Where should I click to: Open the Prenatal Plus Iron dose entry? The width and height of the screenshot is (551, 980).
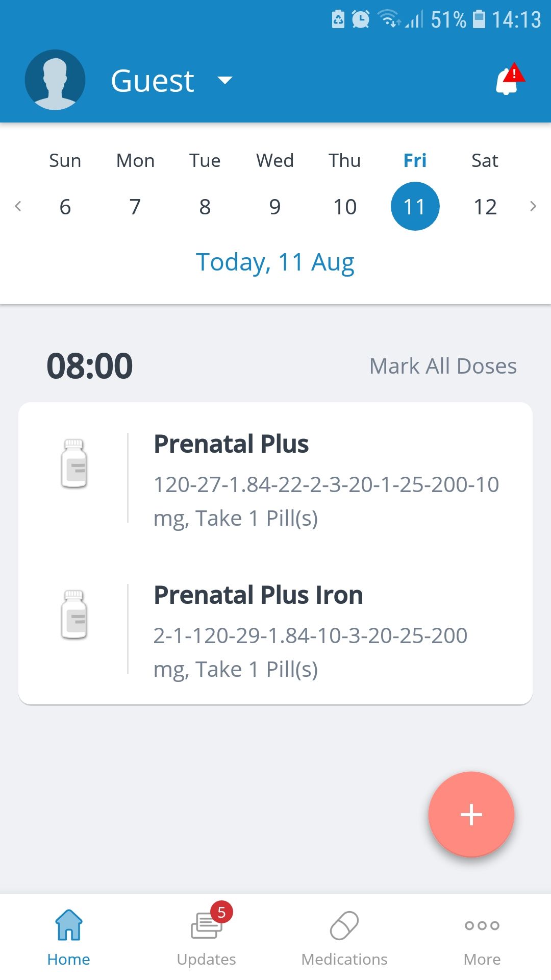click(x=327, y=630)
